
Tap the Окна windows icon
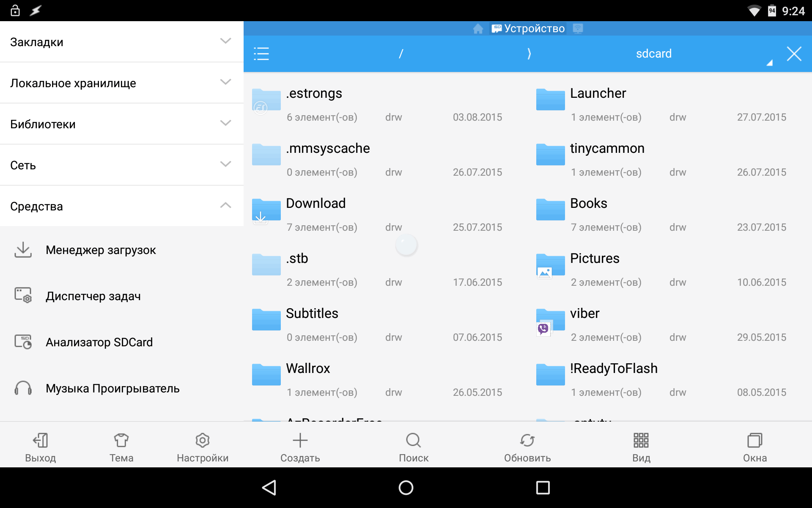click(x=755, y=440)
